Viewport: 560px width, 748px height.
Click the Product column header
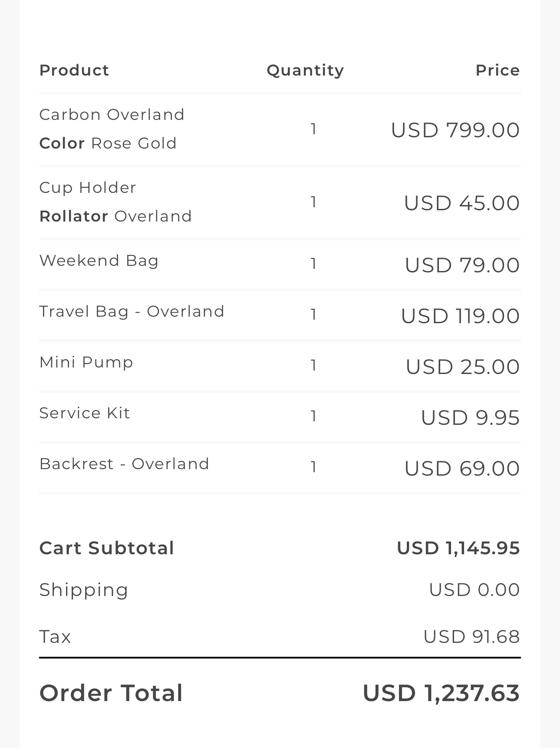74,70
